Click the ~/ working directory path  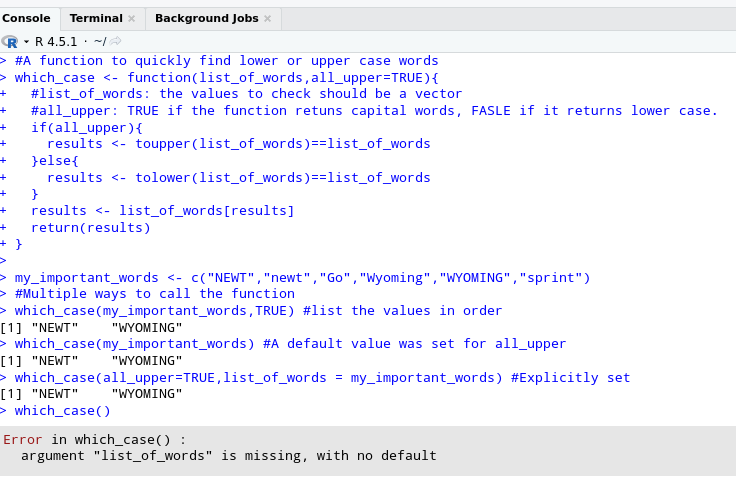[100, 41]
